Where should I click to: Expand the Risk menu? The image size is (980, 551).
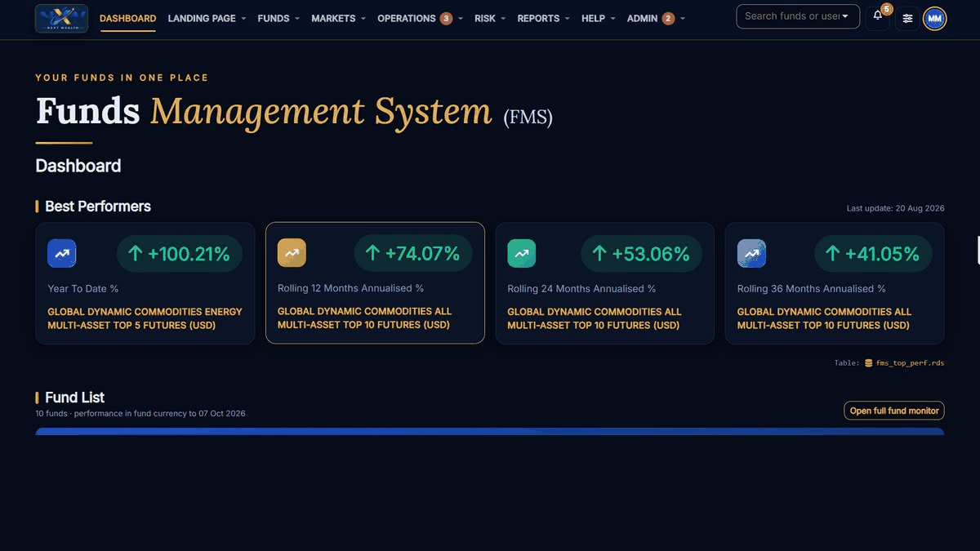[490, 18]
